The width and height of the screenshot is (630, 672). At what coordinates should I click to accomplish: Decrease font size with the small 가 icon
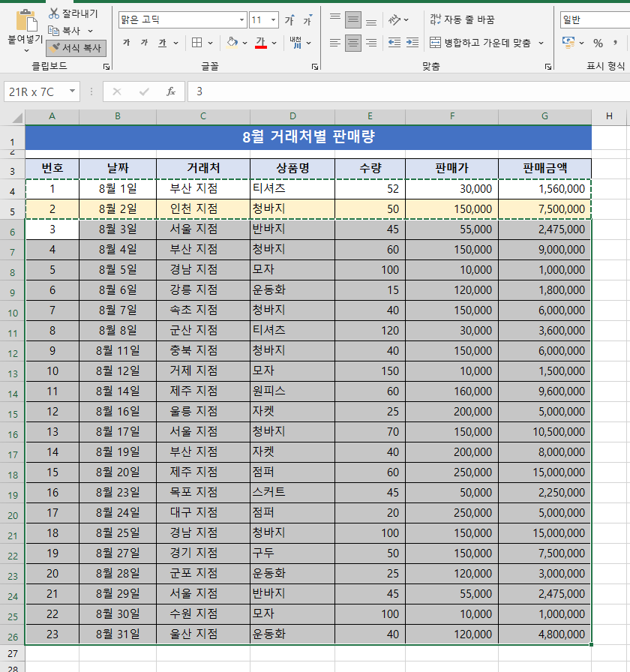coord(307,19)
